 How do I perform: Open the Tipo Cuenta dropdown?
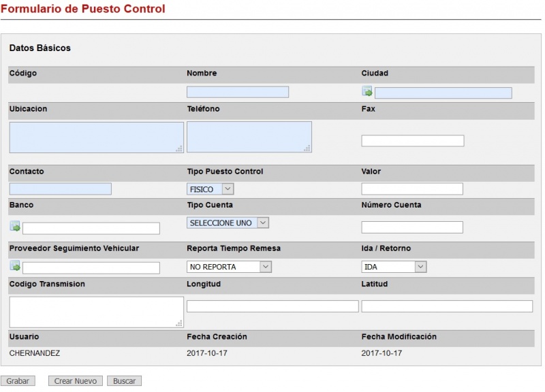point(228,223)
